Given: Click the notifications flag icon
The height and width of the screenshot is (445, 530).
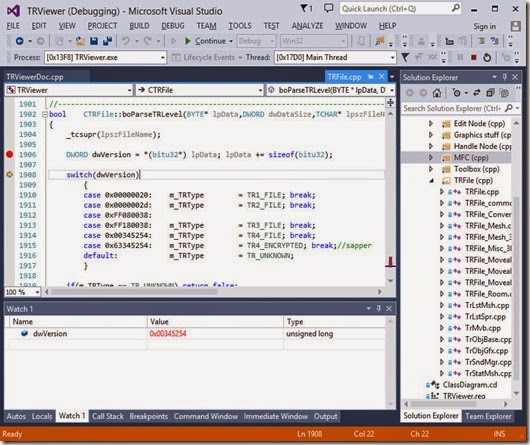Looking at the screenshot, I should coord(304,8).
